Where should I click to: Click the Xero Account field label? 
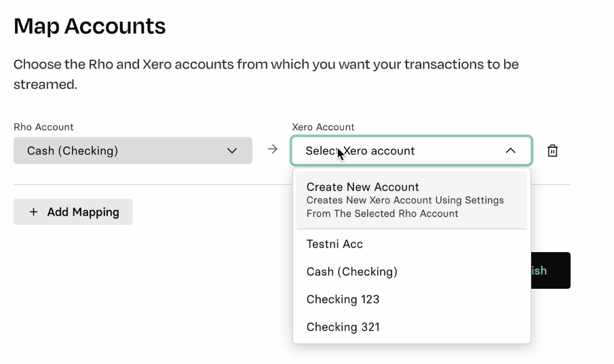pyautogui.click(x=323, y=127)
